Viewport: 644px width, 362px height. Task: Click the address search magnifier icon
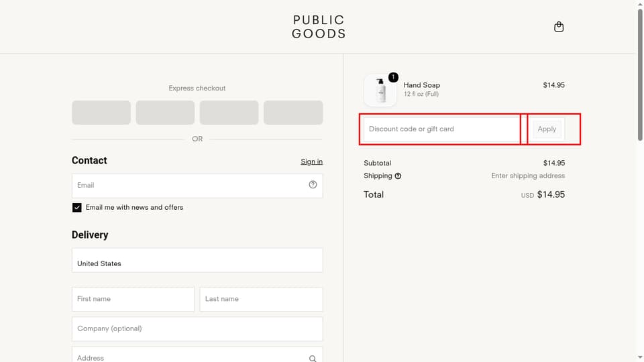tap(313, 358)
